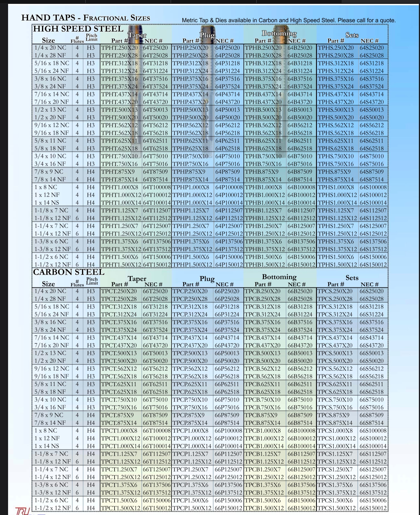This screenshot has width=420, height=515.
Task: Click NEC number 66P100012
Action: click(229, 439)
